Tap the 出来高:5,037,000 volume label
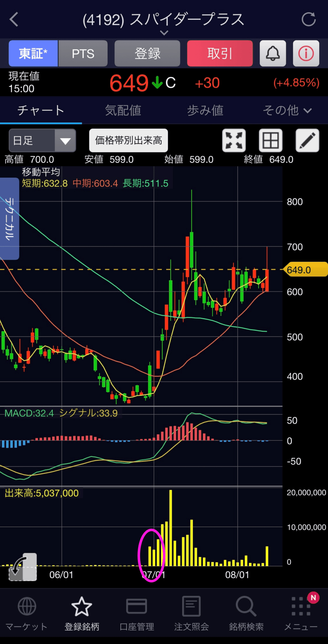 (x=42, y=493)
